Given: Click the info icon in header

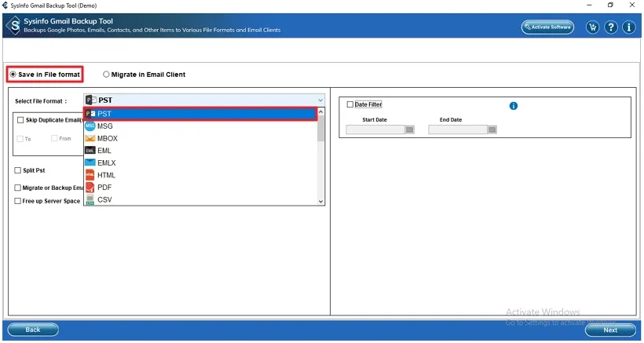Looking at the screenshot, I should click(x=628, y=27).
